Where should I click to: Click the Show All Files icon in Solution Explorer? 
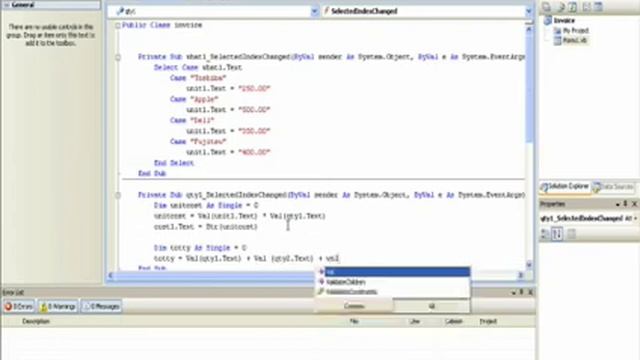point(561,7)
